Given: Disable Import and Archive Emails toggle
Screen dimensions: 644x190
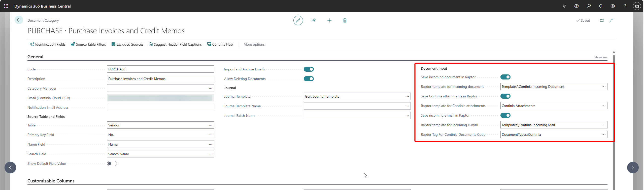Looking at the screenshot, I should click(309, 69).
